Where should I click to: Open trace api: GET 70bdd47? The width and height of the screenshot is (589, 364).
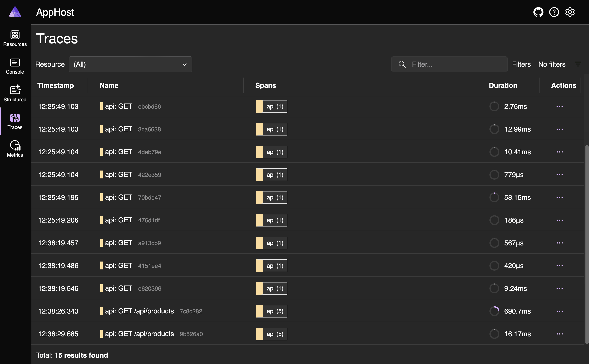point(119,197)
